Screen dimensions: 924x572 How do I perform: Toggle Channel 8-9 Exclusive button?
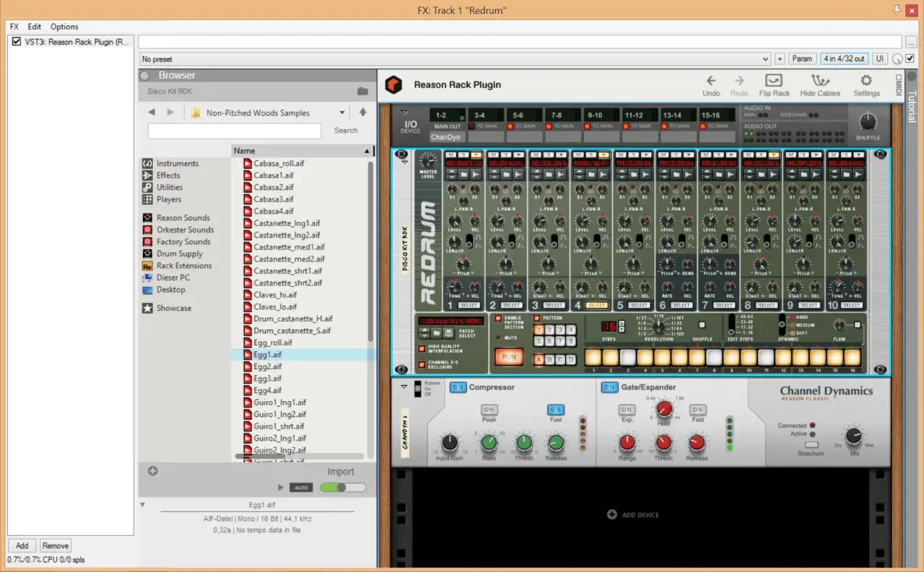pyautogui.click(x=422, y=363)
